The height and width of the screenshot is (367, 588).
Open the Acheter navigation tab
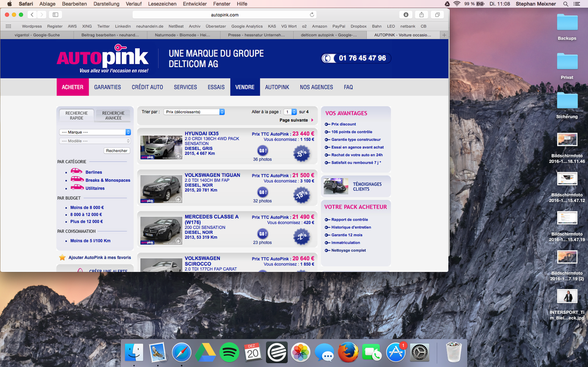(73, 87)
